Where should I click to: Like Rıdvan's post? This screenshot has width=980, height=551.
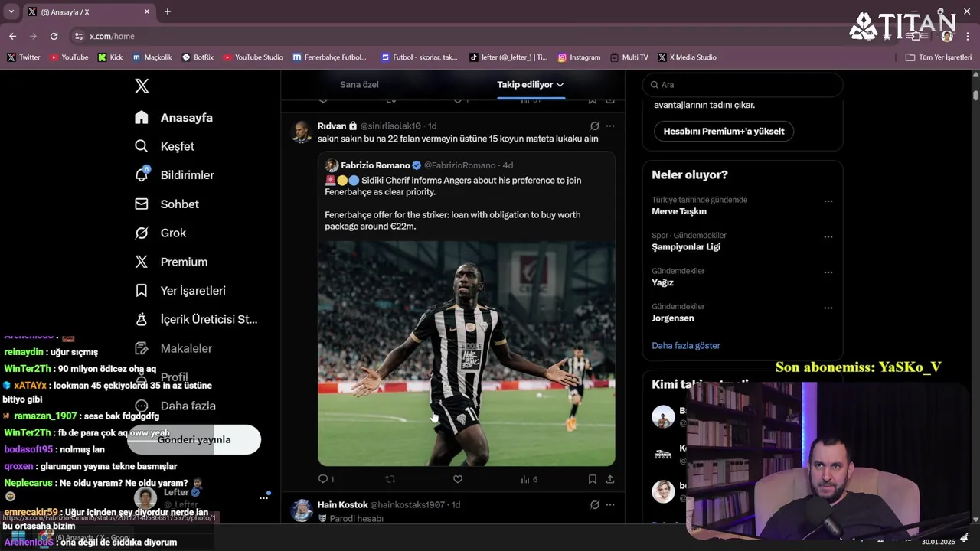tap(458, 479)
